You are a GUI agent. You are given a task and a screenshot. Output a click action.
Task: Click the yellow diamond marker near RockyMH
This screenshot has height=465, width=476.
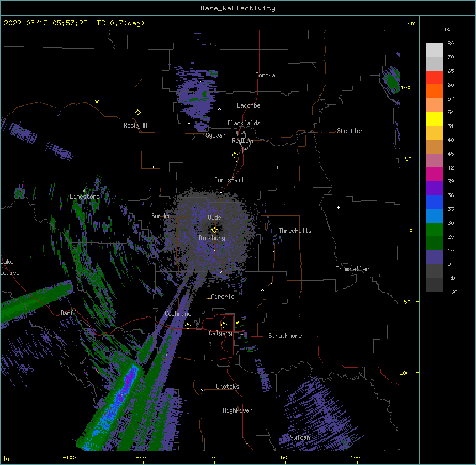pyautogui.click(x=137, y=113)
